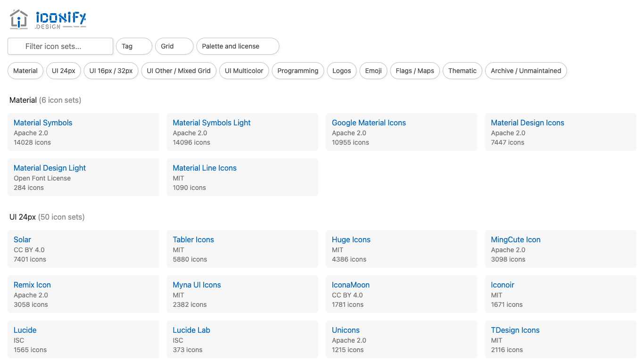The width and height of the screenshot is (644, 362).
Task: Click the '7447 icons' count text
Action: (508, 142)
